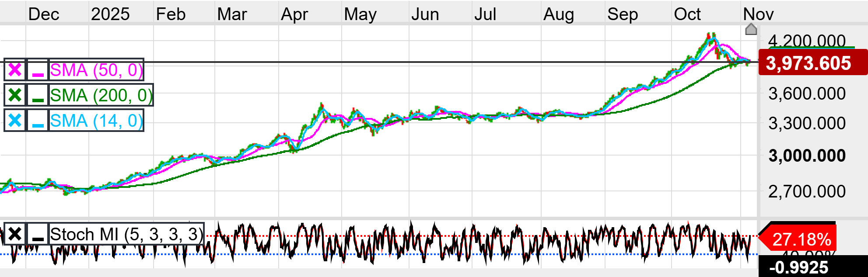This screenshot has height=277, width=868.
Task: Select Apr on the time axis
Action: point(294,14)
